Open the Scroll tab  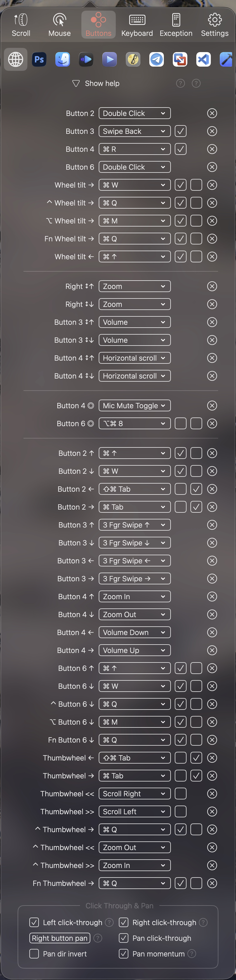tap(21, 25)
